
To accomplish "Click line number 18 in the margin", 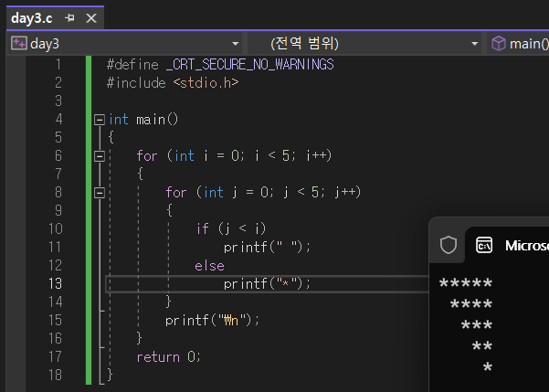I will pos(56,376).
